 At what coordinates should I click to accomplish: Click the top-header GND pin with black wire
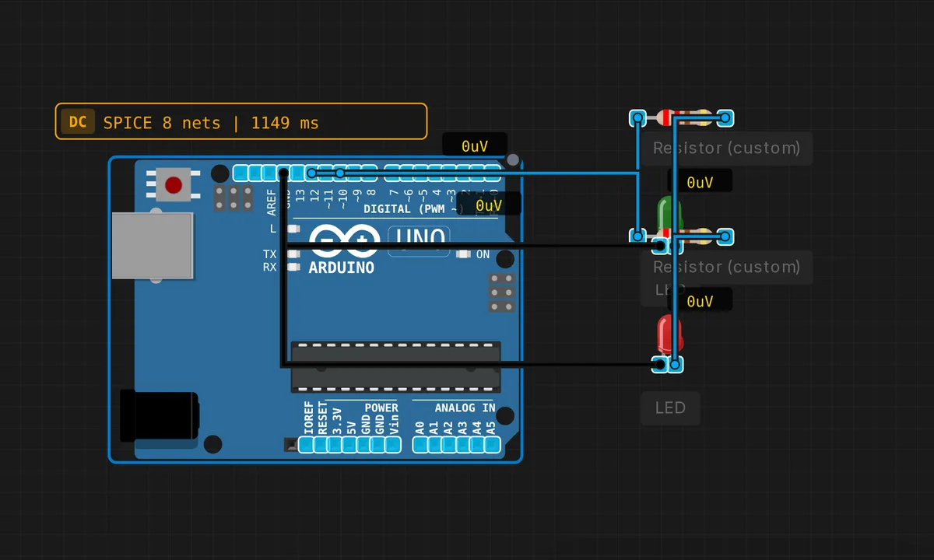(283, 173)
